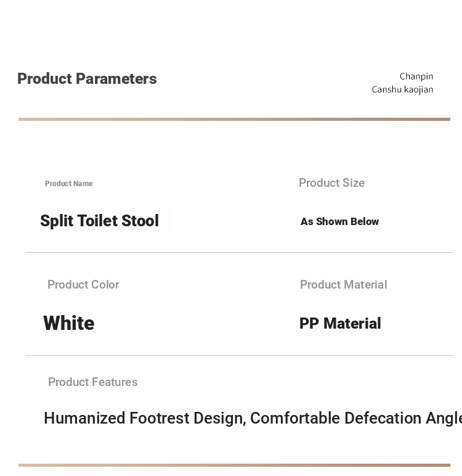Click the Product Size label
The height and width of the screenshot is (476, 462).
point(331,183)
